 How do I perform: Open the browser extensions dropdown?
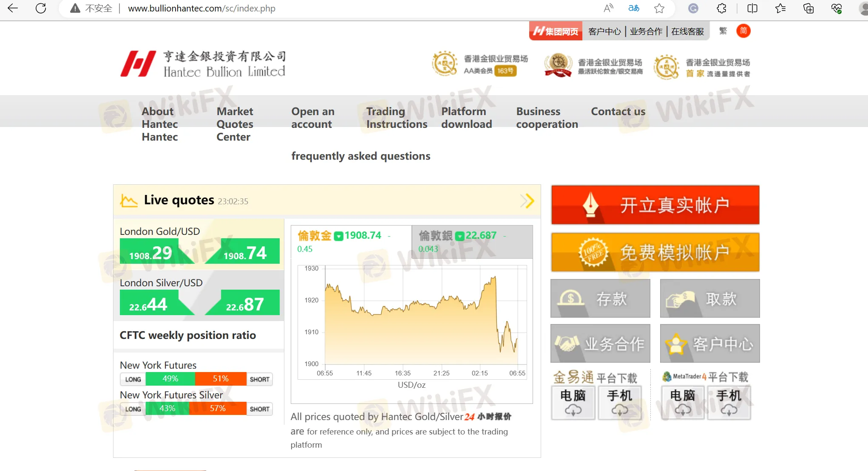pyautogui.click(x=721, y=8)
